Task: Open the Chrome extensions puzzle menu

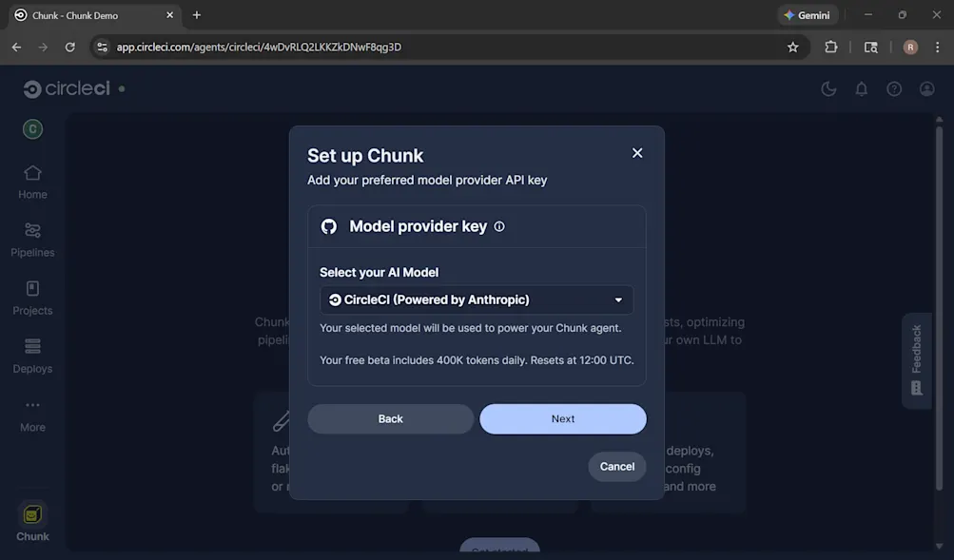Action: [830, 45]
